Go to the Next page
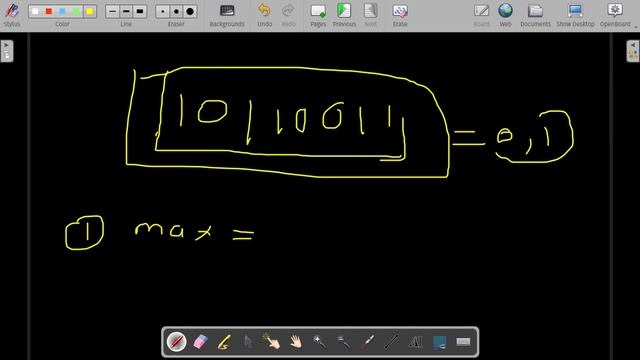Image resolution: width=640 pixels, height=360 pixels. (x=370, y=16)
